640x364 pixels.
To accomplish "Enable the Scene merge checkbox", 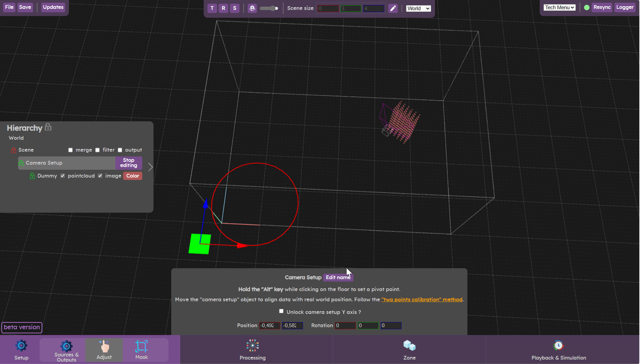I will [71, 150].
